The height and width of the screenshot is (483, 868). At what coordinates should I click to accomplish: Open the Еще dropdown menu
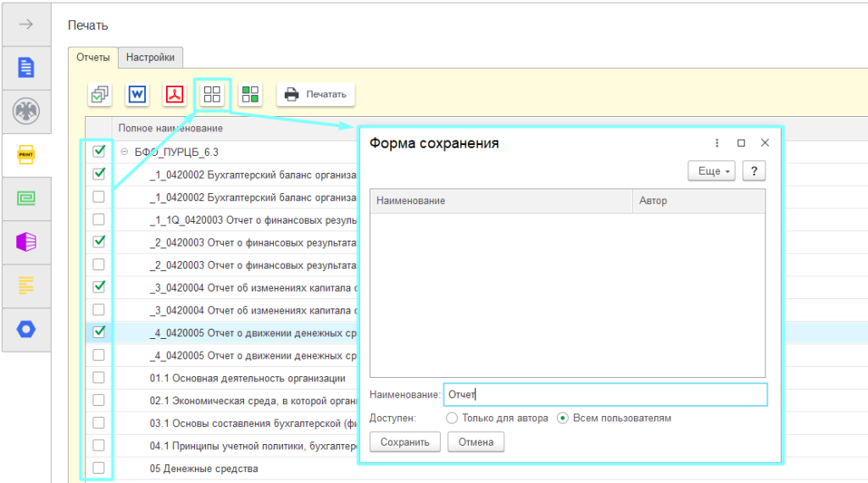point(714,171)
